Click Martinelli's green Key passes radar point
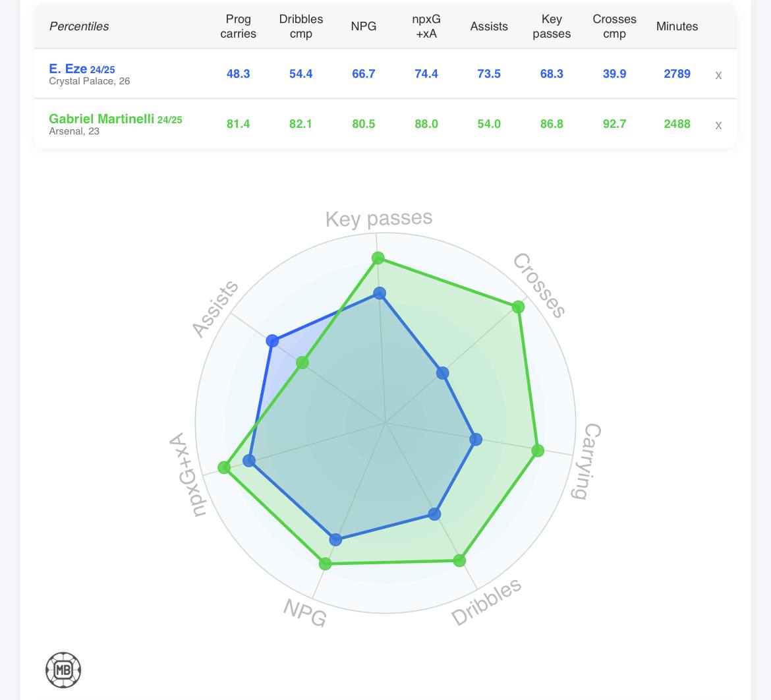Image resolution: width=771 pixels, height=700 pixels. tap(378, 258)
